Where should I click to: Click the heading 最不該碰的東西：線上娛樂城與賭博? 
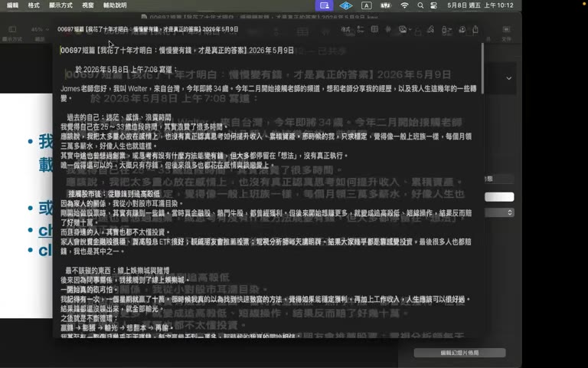click(x=117, y=271)
